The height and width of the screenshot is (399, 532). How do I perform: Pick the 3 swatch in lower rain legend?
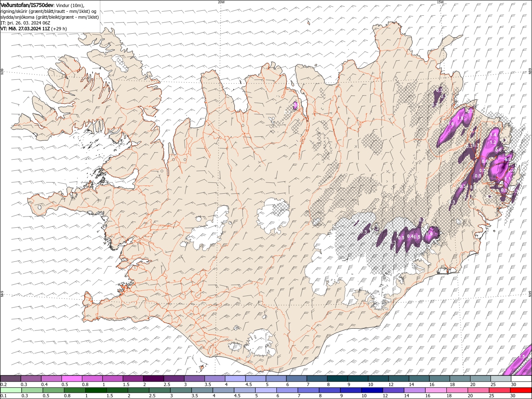coord(181,390)
